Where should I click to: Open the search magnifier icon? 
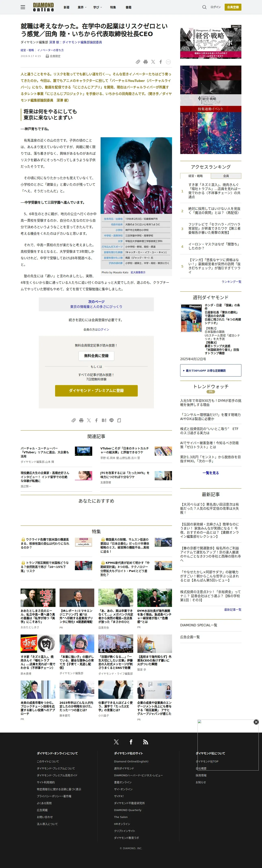204,7
